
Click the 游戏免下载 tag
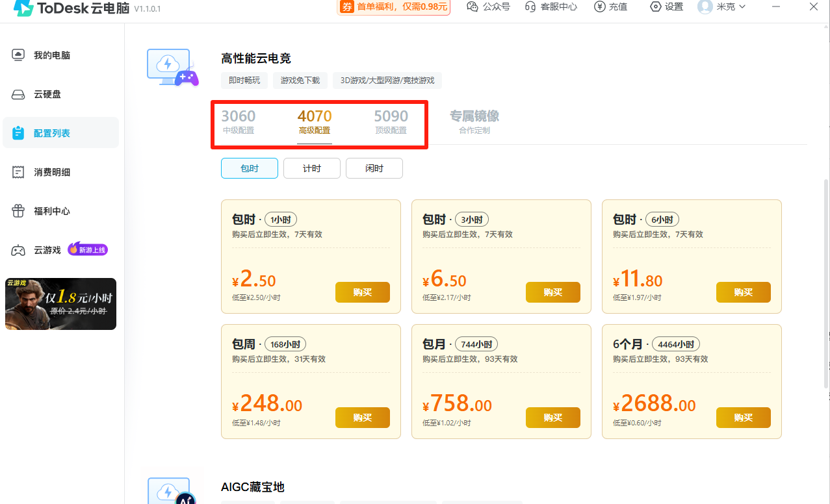click(300, 81)
